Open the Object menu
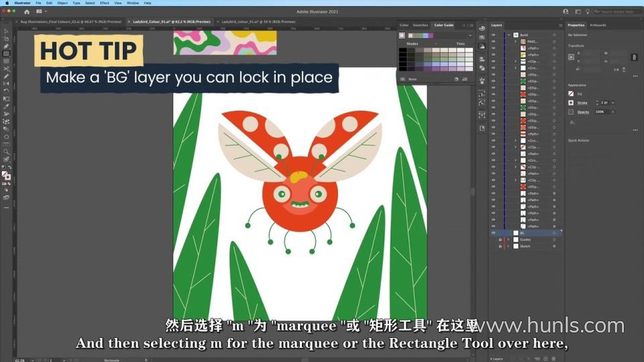 click(x=62, y=3)
